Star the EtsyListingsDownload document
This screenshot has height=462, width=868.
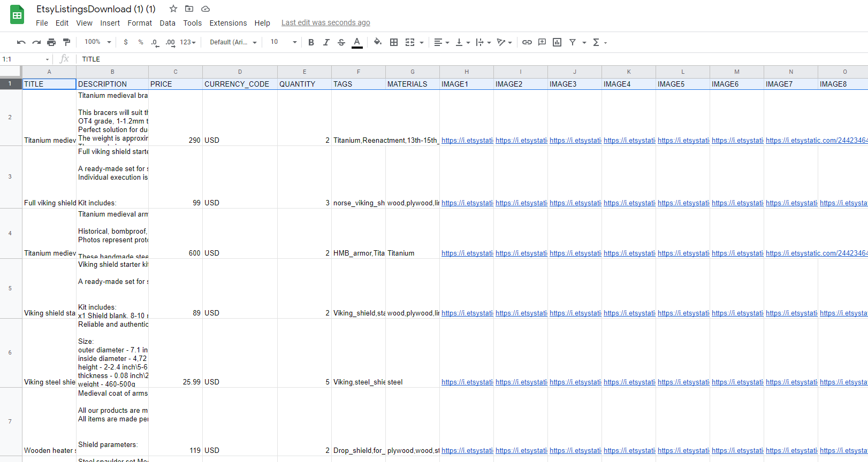tap(173, 9)
